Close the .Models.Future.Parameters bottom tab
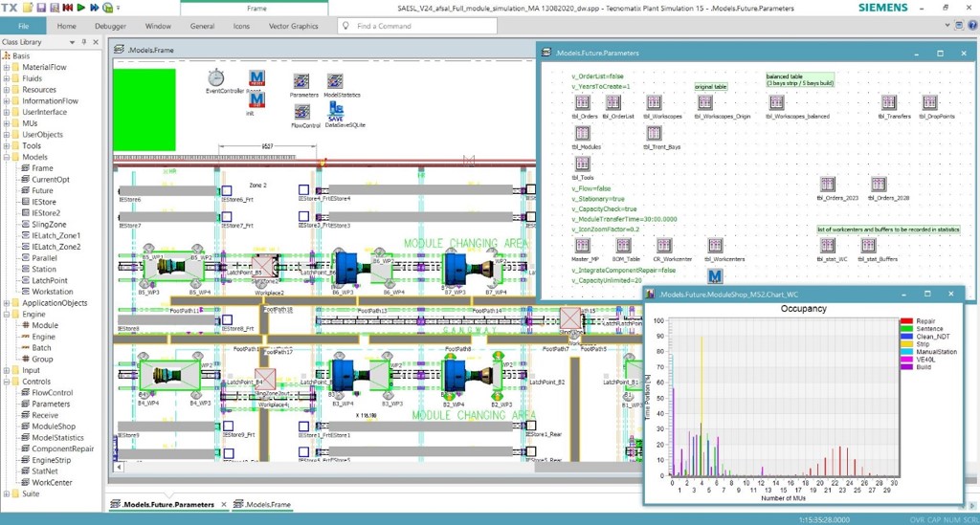This screenshot has width=980, height=525. click(x=224, y=504)
